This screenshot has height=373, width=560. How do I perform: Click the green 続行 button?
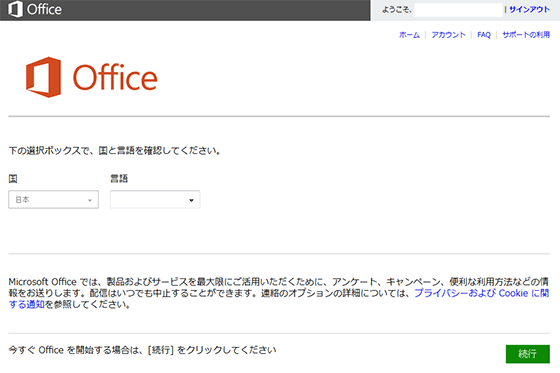pyautogui.click(x=528, y=354)
